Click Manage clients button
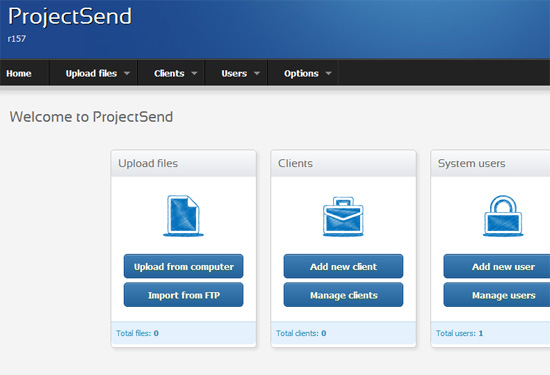Viewport: 550px width, 375px height. pos(343,295)
